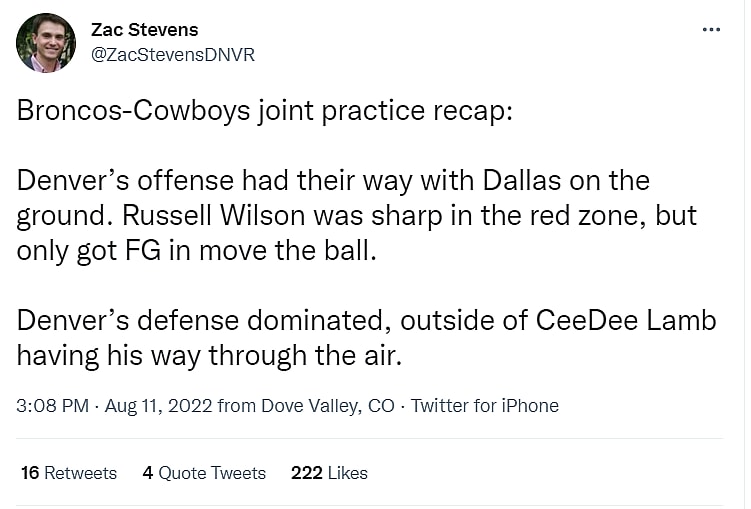
Task: Click the quote tweet count number 4
Action: click(x=148, y=473)
